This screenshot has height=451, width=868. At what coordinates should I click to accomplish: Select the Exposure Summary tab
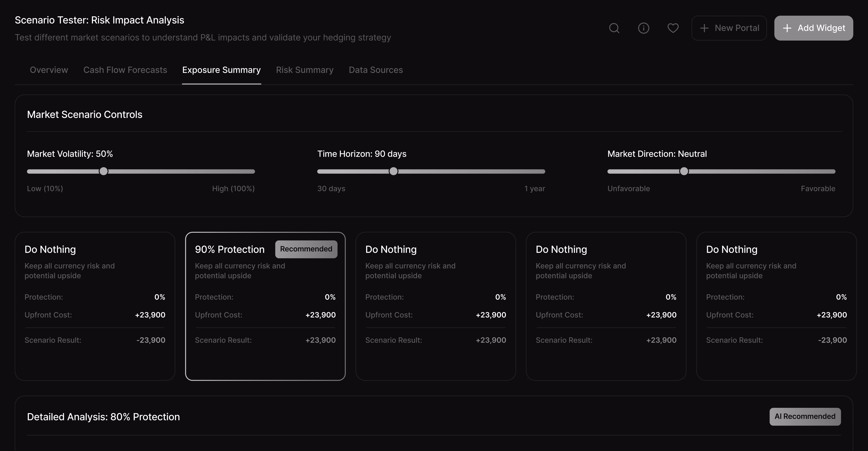[221, 70]
